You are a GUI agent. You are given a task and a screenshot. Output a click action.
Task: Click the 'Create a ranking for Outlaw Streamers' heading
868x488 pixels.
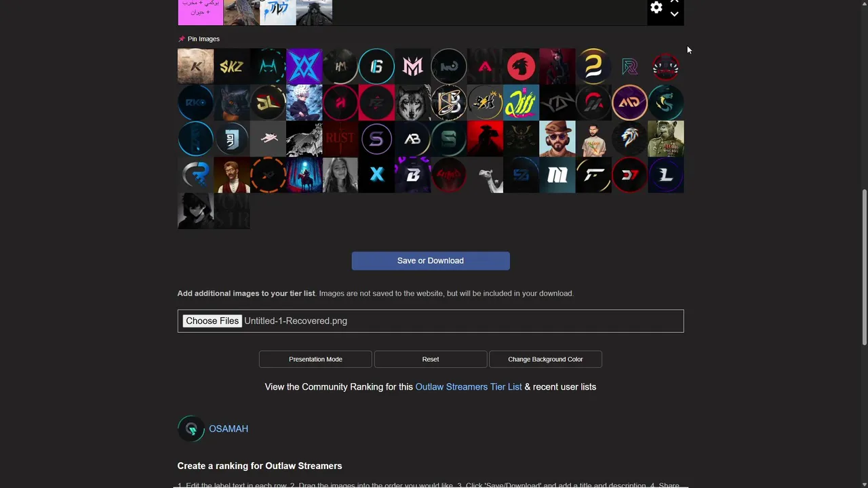point(260,466)
